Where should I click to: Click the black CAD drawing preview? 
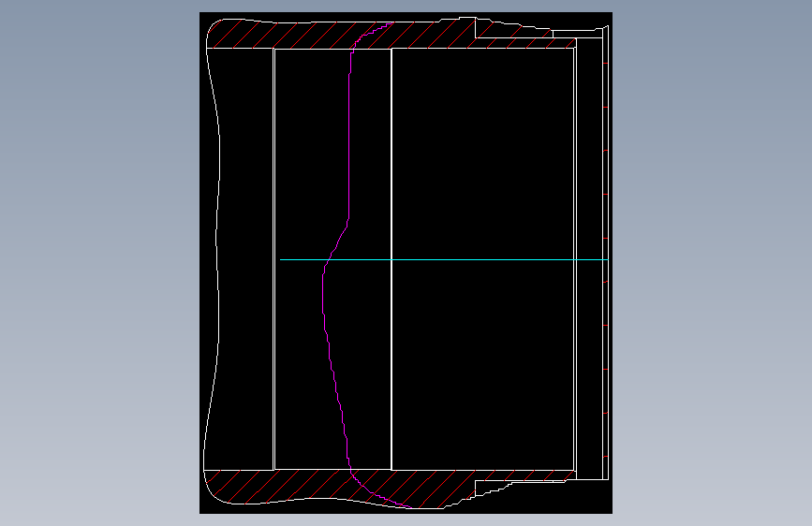[x=406, y=263]
